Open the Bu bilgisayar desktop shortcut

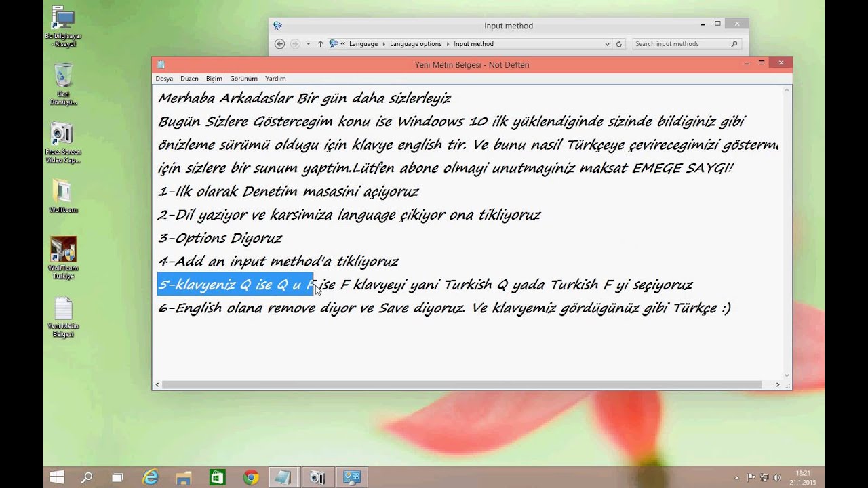pyautogui.click(x=63, y=26)
